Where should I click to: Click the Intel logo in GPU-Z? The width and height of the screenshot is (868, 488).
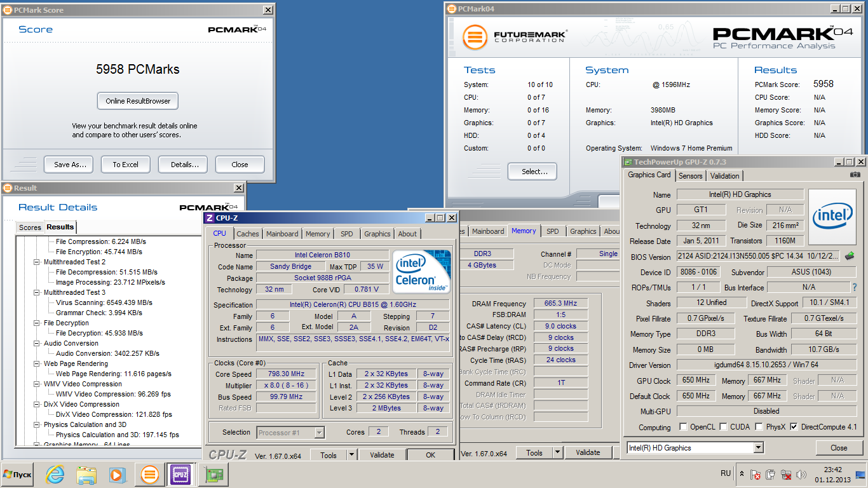[832, 217]
